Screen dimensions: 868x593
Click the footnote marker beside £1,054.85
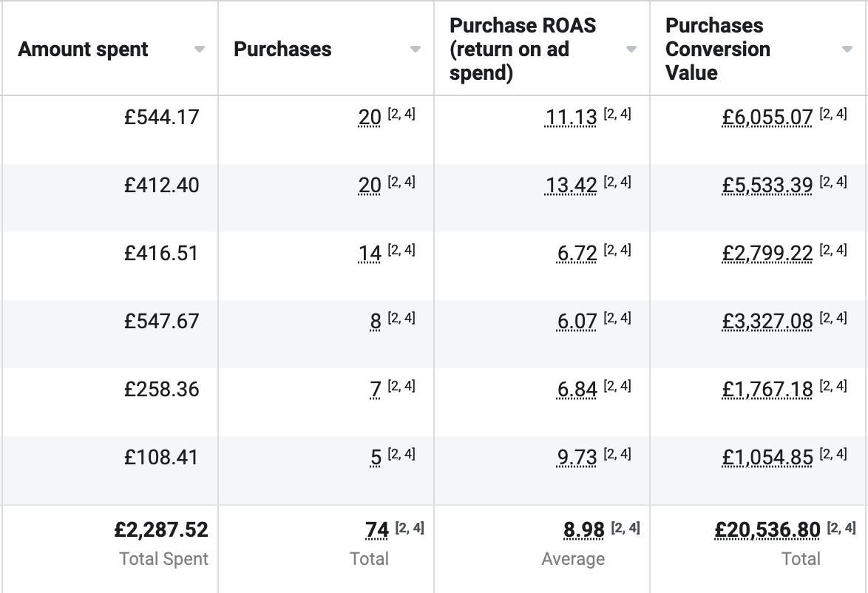point(833,454)
